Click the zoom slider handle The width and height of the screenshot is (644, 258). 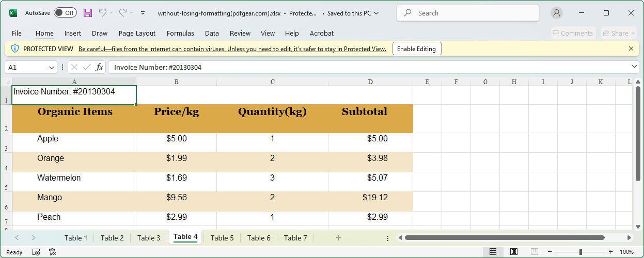[x=581, y=252]
